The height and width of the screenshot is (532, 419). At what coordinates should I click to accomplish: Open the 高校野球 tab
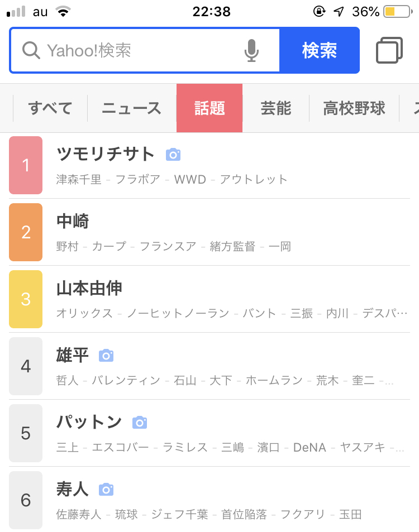pos(354,108)
